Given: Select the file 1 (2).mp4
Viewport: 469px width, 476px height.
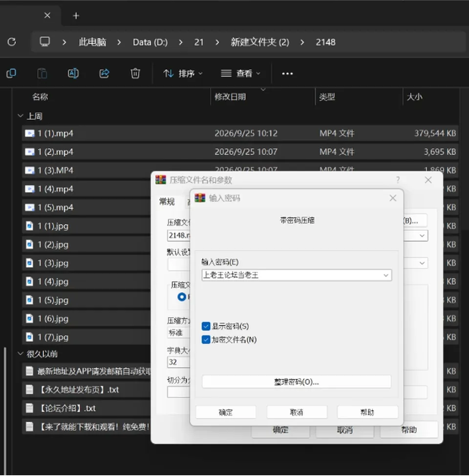Looking at the screenshot, I should click(x=240, y=152).
